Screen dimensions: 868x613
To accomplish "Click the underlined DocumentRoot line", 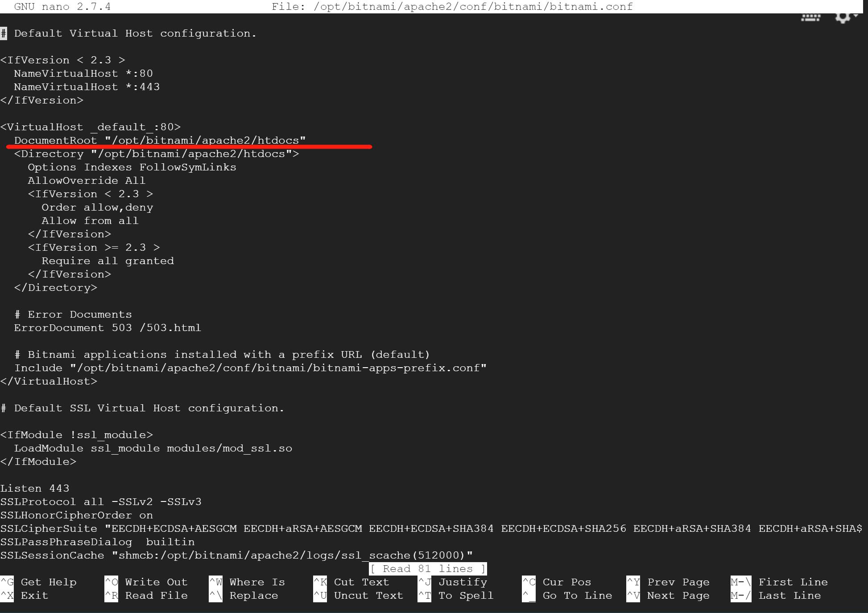I will (160, 140).
